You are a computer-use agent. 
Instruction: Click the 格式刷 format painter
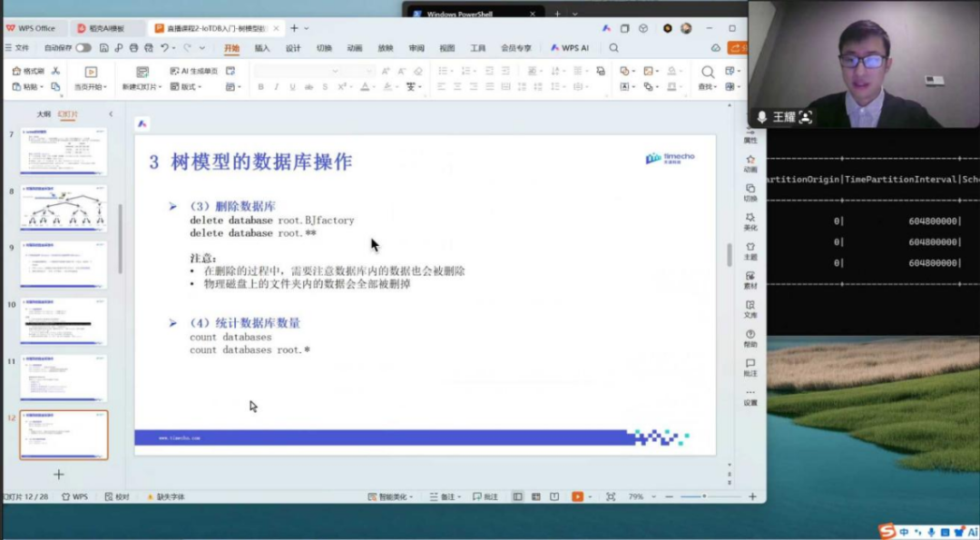coord(29,72)
